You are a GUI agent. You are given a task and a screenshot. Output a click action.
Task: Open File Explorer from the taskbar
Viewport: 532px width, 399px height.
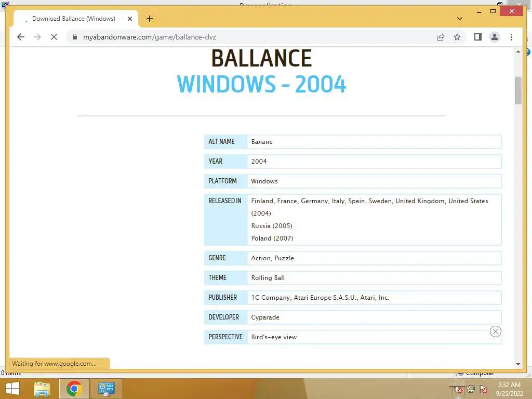point(42,389)
